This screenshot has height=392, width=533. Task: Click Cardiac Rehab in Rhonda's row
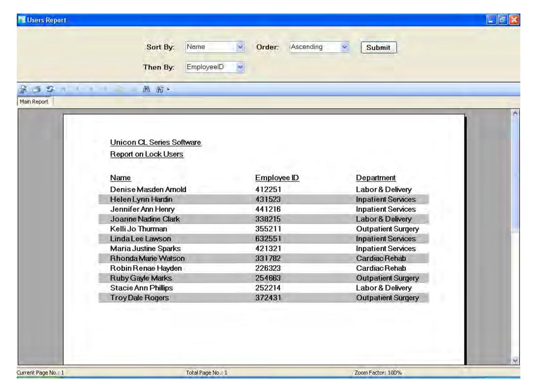pos(381,258)
